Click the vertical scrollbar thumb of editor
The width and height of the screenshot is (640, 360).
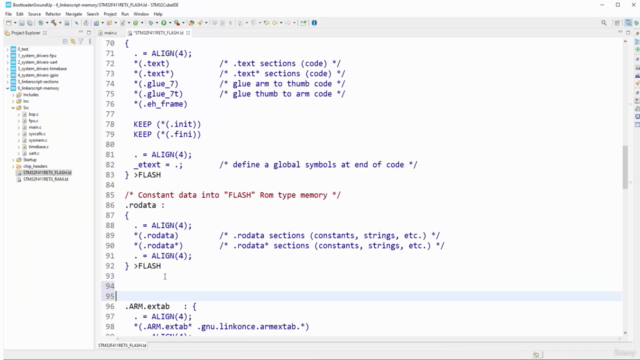click(x=625, y=167)
